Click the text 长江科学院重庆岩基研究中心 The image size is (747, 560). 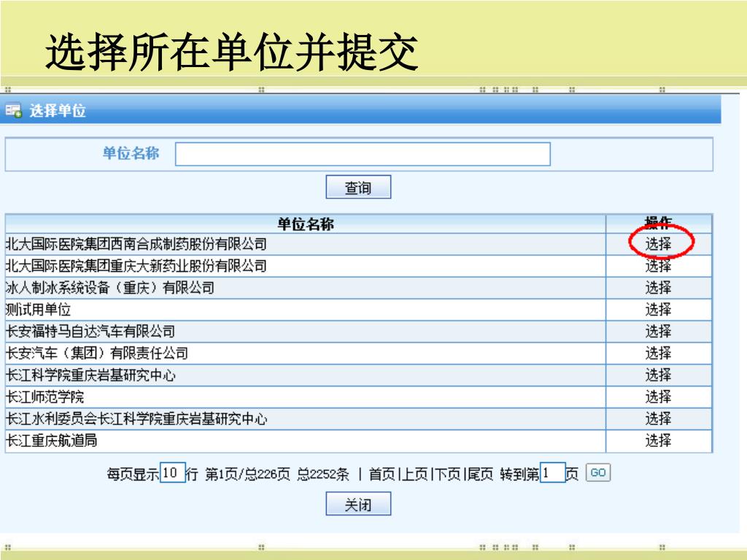(90, 376)
